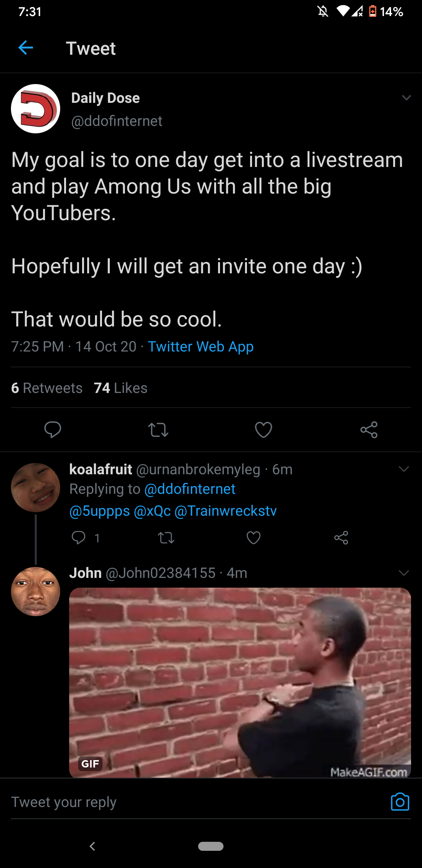422x868 pixels.
Task: Retweet the Daily Dose tweet
Action: (x=158, y=430)
